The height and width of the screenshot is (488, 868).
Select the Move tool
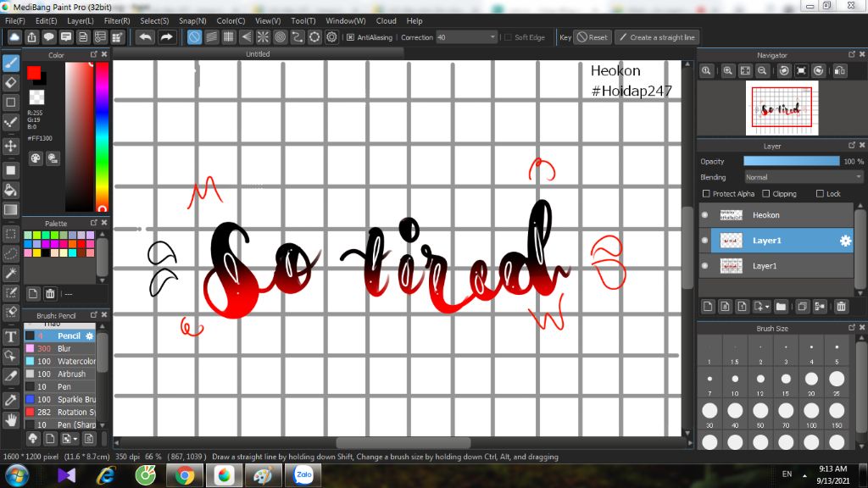click(x=11, y=146)
